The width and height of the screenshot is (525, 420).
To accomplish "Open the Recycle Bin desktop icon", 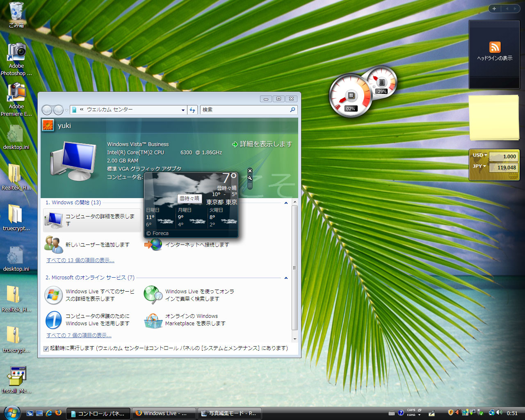I will tap(16, 14).
